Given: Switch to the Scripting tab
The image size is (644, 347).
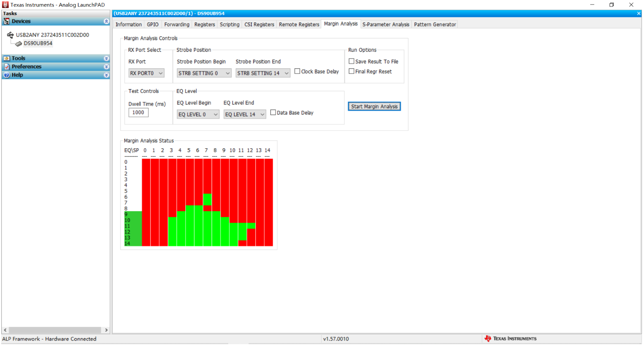Looking at the screenshot, I should click(x=229, y=25).
